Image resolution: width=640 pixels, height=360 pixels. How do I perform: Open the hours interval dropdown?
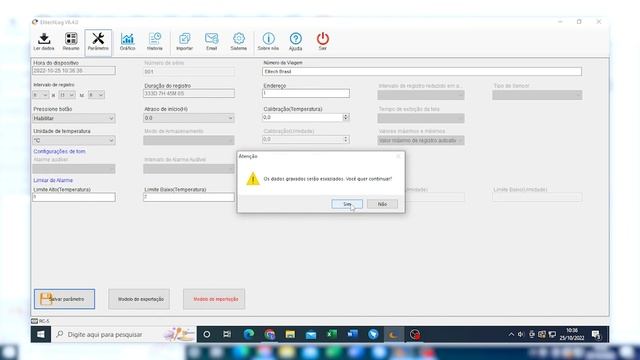pyautogui.click(x=41, y=95)
